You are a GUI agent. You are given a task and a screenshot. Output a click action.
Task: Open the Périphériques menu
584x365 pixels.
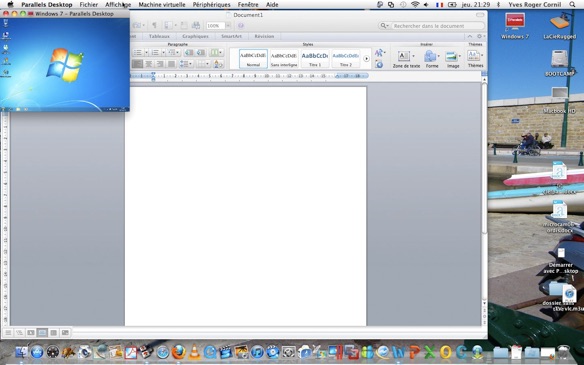point(212,4)
